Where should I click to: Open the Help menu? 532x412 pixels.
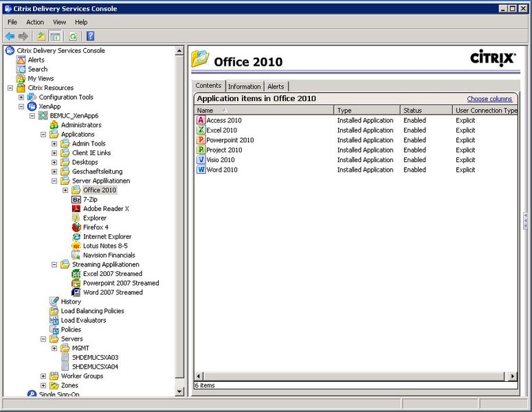(81, 22)
